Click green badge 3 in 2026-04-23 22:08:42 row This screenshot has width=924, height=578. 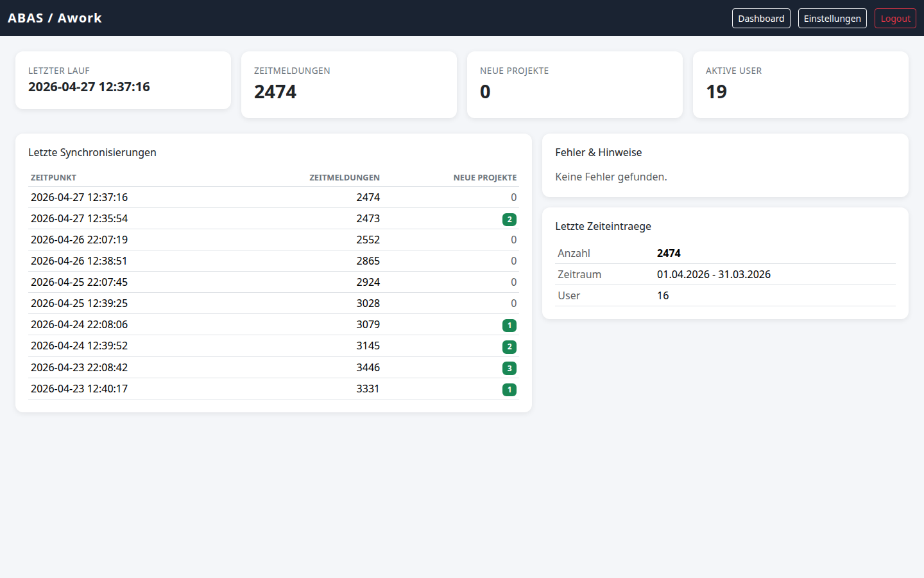tap(509, 368)
